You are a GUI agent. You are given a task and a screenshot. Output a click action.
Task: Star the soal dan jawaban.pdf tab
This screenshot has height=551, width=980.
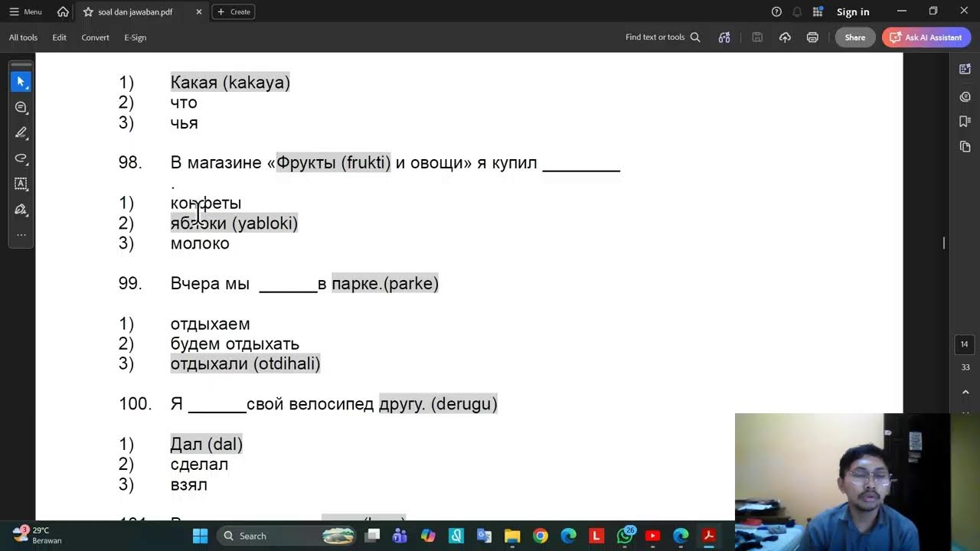click(88, 11)
